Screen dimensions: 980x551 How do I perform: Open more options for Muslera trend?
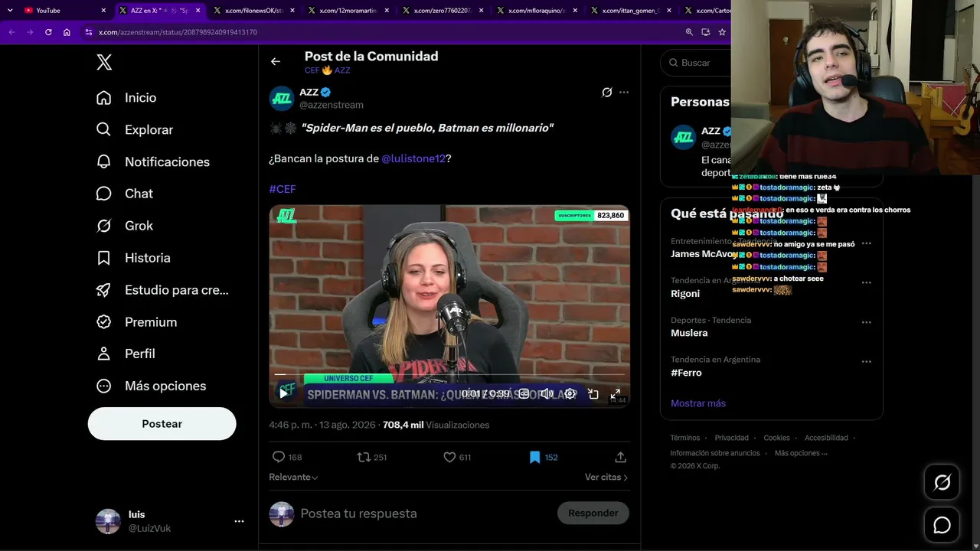pyautogui.click(x=867, y=322)
